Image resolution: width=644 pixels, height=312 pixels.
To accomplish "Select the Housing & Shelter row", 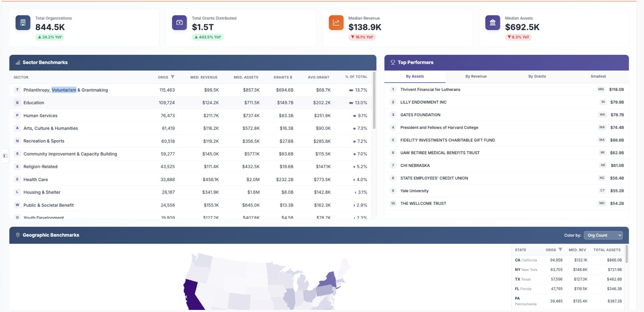I will tap(191, 192).
